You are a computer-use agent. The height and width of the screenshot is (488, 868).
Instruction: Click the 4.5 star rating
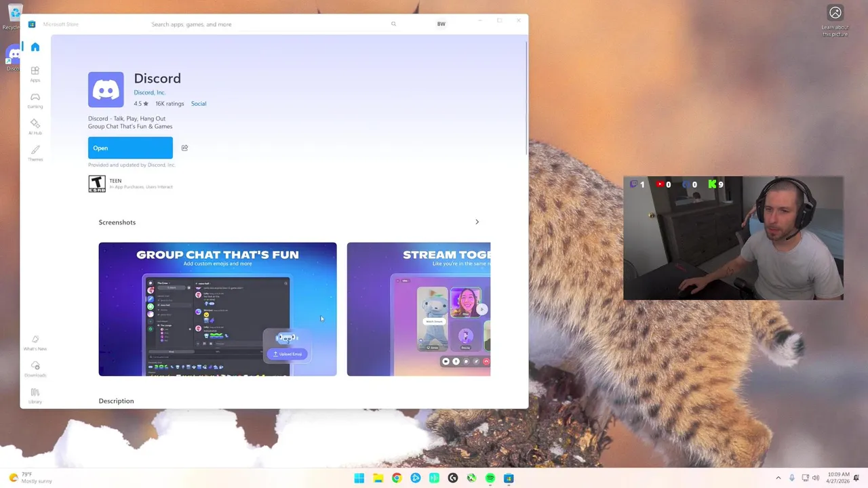point(141,104)
